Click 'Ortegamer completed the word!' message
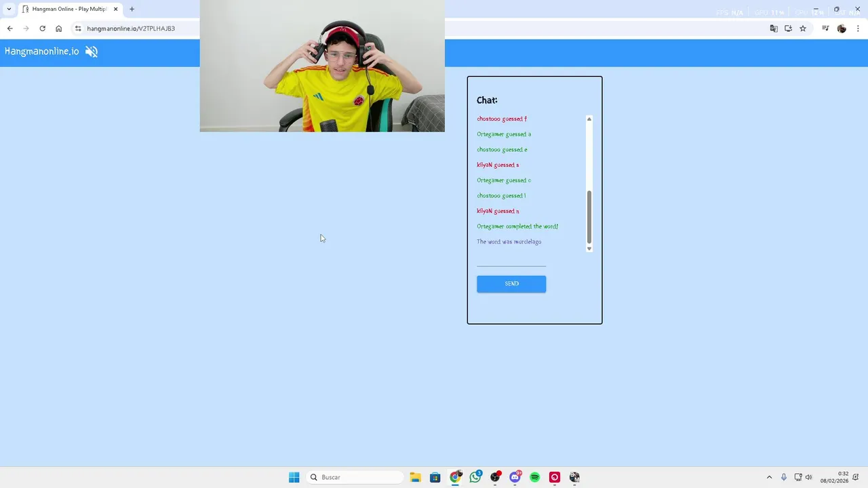The height and width of the screenshot is (488, 868). (517, 226)
